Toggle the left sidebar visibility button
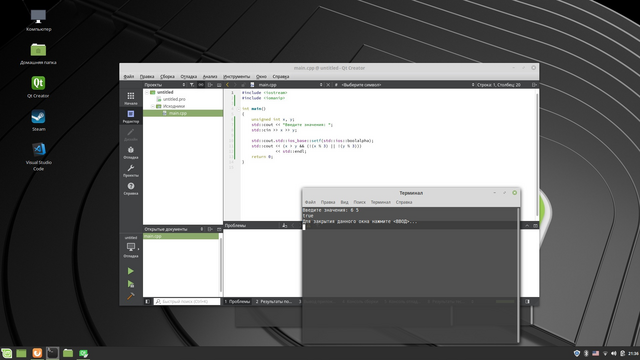The image size is (640, 360). pyautogui.click(x=147, y=301)
